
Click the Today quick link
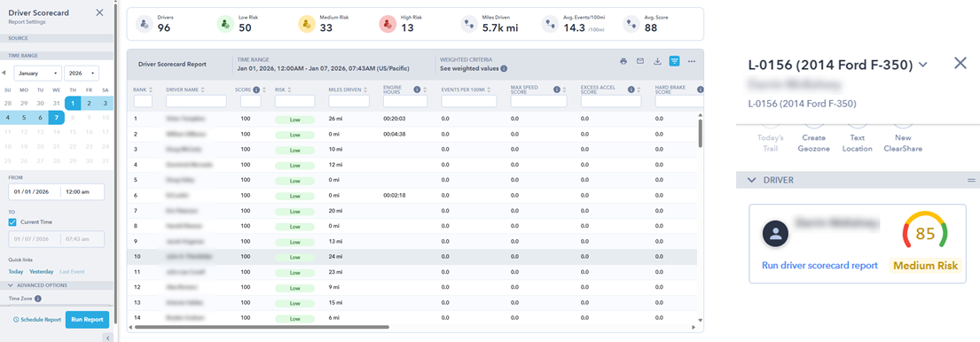16,271
